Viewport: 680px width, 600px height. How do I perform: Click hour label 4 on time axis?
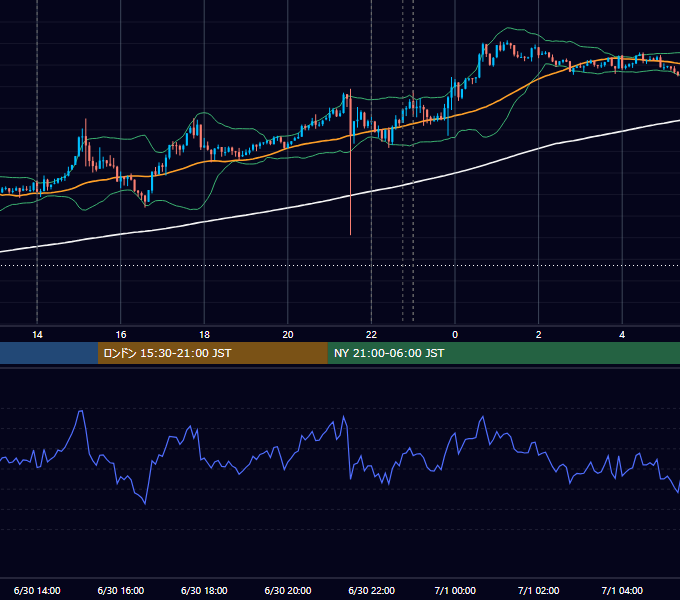pos(622,335)
